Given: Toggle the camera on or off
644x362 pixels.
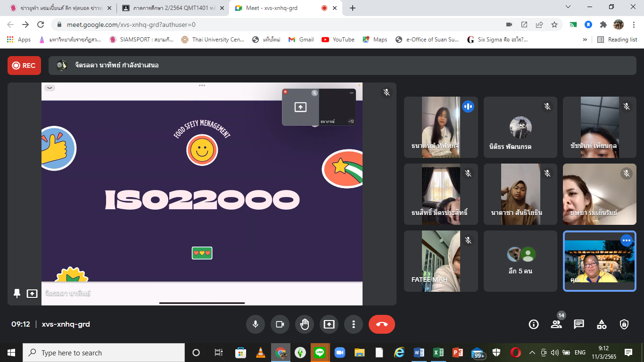Looking at the screenshot, I should click(x=280, y=324).
